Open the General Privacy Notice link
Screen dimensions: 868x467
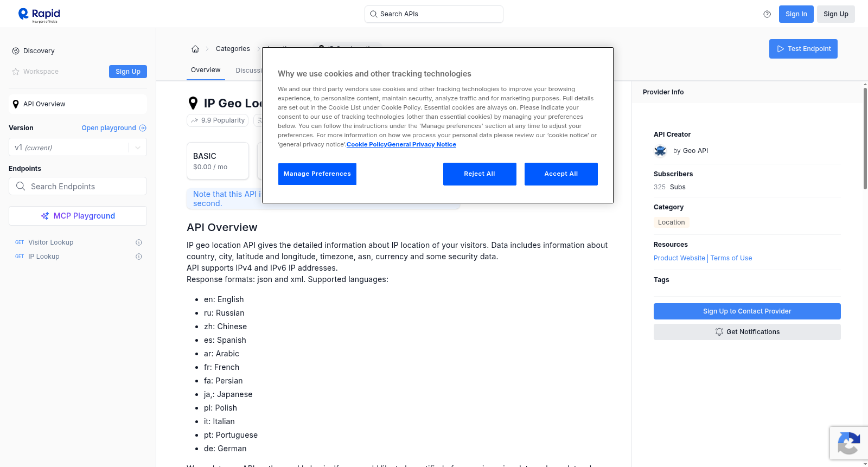[422, 144]
